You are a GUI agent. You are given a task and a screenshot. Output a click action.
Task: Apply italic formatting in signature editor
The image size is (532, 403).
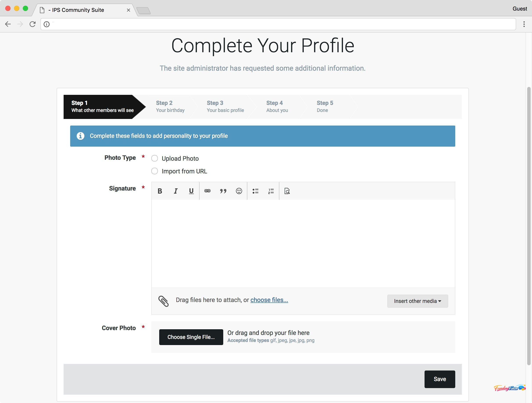tap(176, 191)
